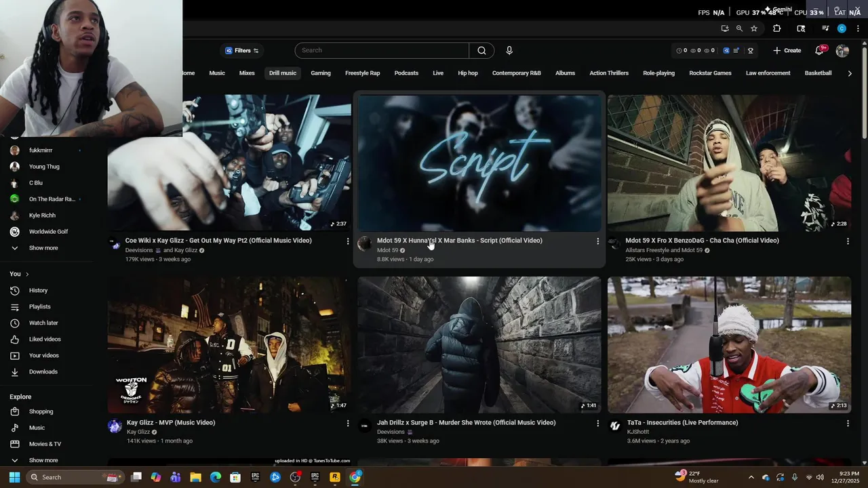Open Worldwide Golf subscription
Image resolution: width=868 pixels, height=488 pixels.
tap(48, 232)
